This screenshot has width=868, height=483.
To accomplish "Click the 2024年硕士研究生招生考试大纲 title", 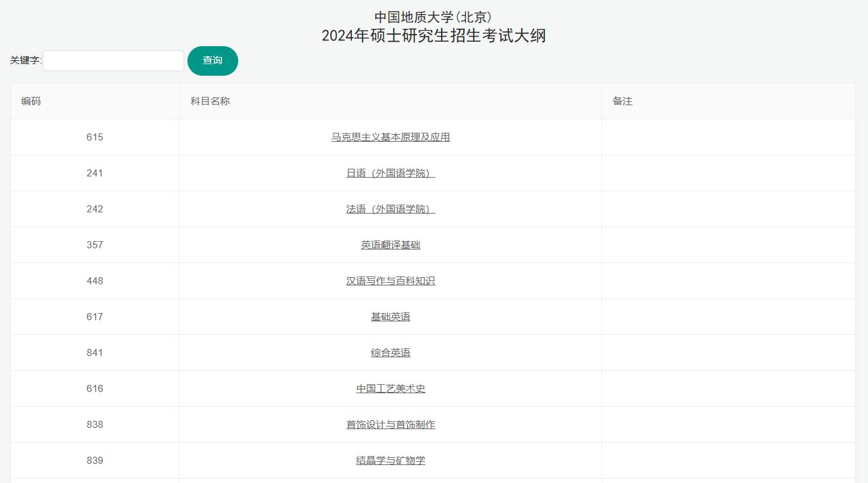I will (x=433, y=36).
